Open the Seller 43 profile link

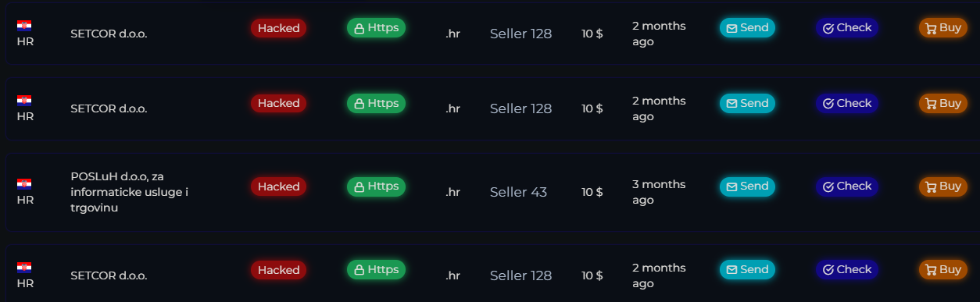coord(518,192)
